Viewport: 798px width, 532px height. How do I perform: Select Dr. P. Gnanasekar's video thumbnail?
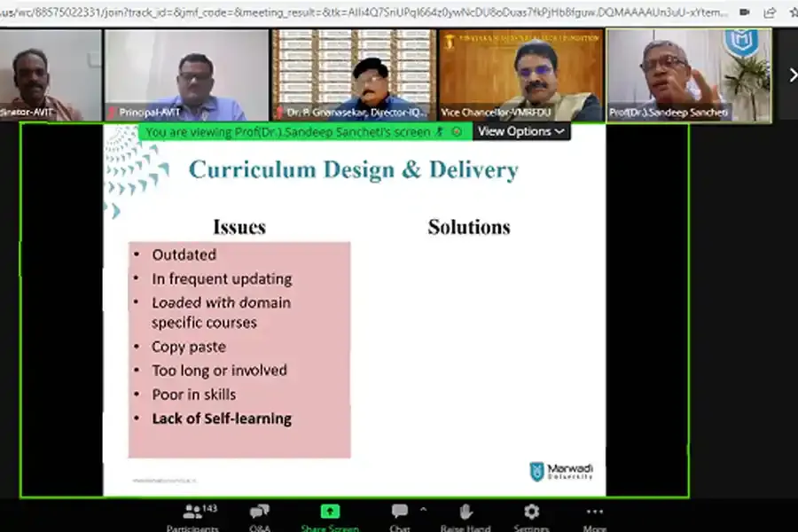[353, 75]
